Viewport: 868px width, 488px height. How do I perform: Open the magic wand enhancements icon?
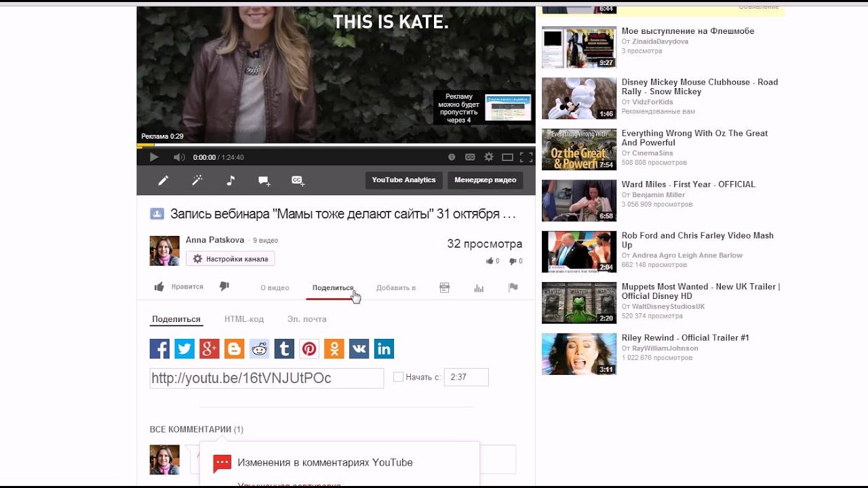[197, 180]
